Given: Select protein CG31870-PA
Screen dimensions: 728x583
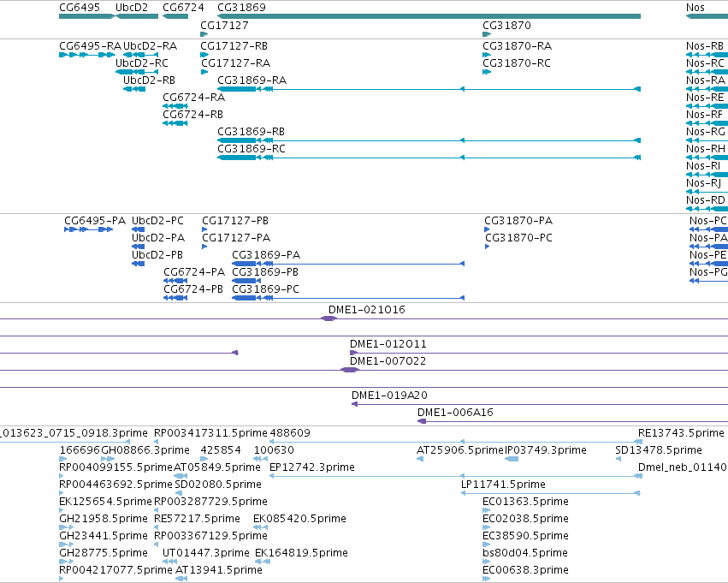Looking at the screenshot, I should pos(518,221).
